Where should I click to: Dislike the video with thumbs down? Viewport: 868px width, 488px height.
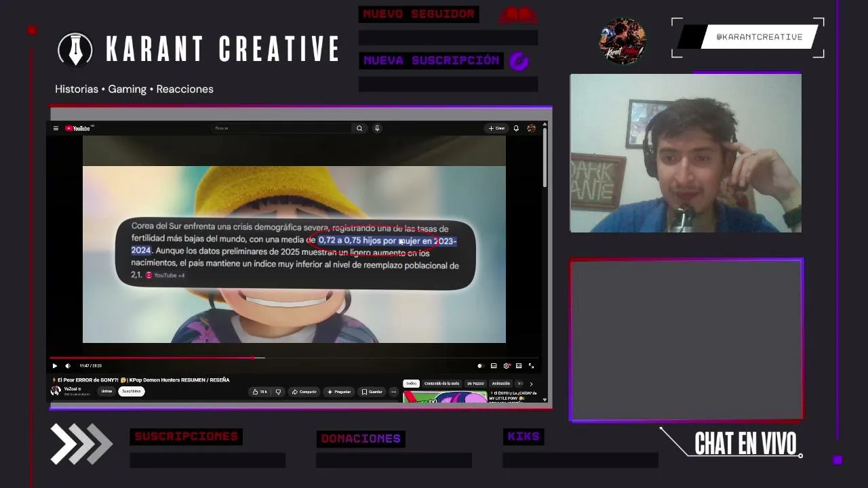[278, 392]
